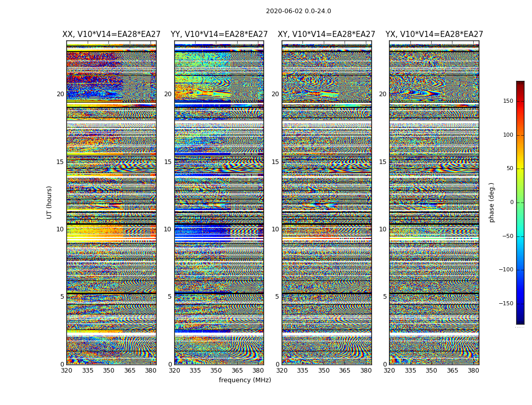Click inside the XX phase plot panel
The height and width of the screenshot is (405, 532).
(x=111, y=202)
